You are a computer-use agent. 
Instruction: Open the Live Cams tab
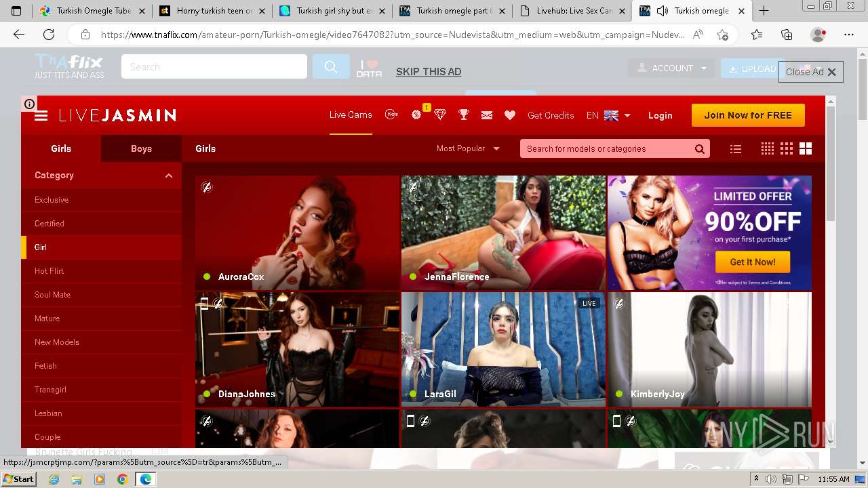click(x=351, y=115)
